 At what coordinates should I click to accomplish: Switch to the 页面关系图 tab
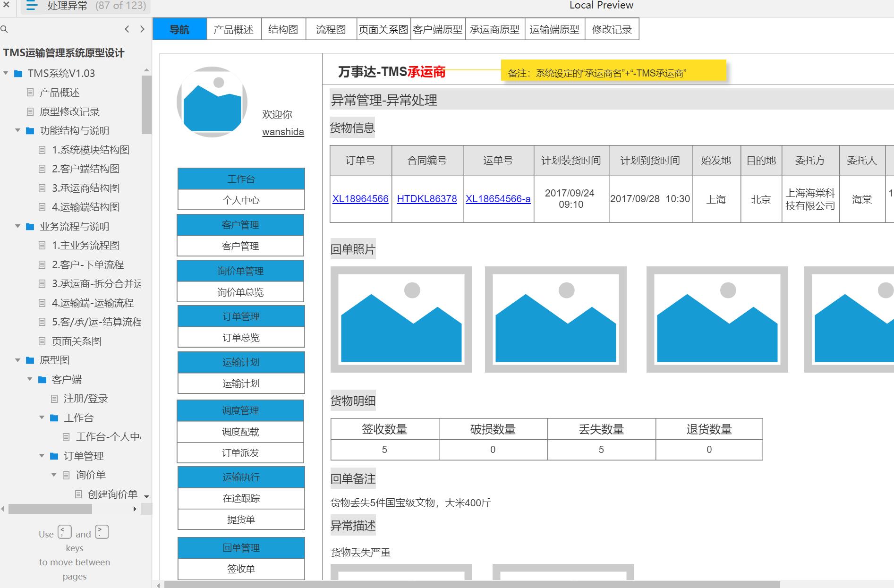[383, 29]
